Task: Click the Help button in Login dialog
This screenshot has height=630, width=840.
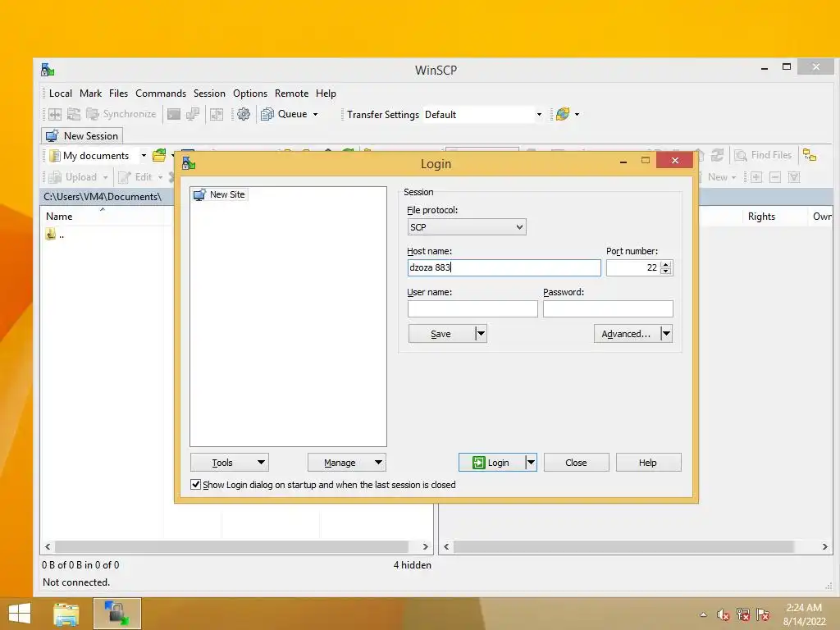Action: point(648,463)
